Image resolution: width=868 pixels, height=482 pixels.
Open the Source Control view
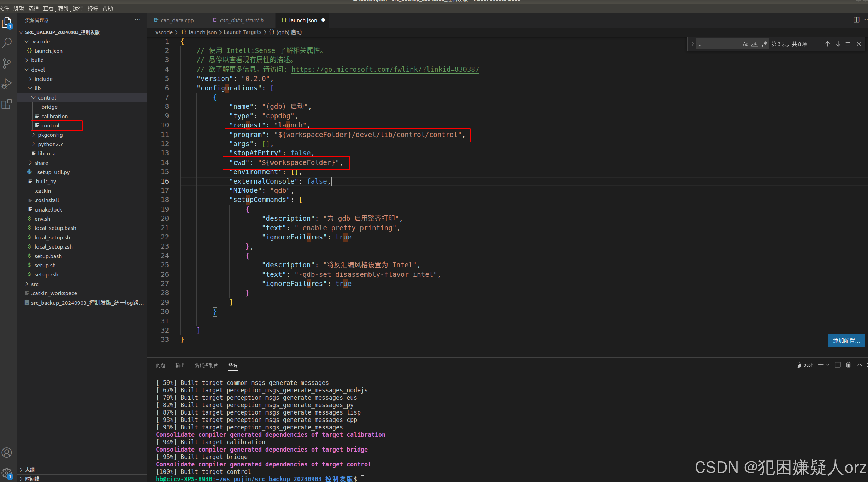(7, 63)
